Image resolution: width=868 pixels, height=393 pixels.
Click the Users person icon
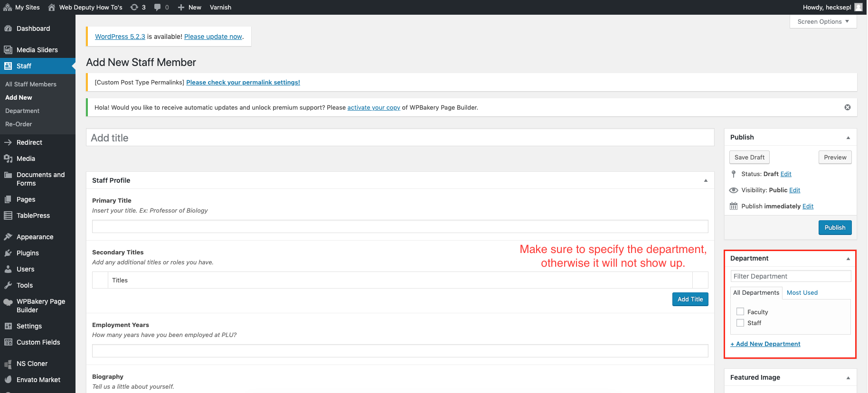(8, 269)
